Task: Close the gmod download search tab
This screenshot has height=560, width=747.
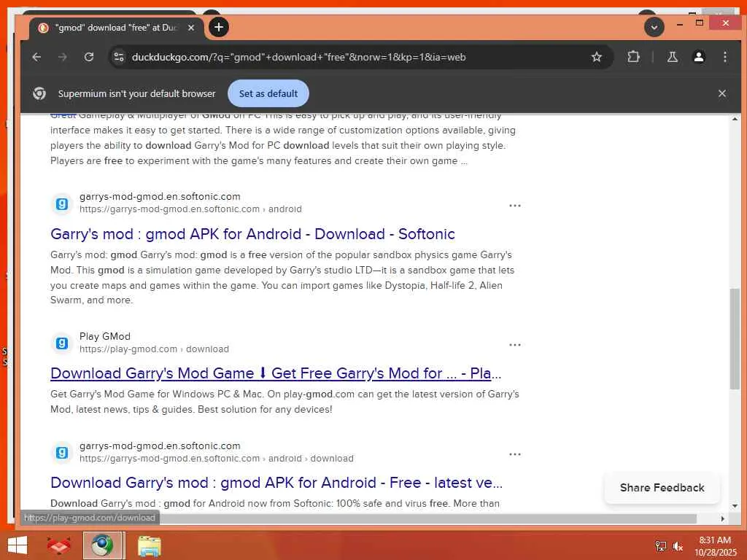Action: click(191, 28)
